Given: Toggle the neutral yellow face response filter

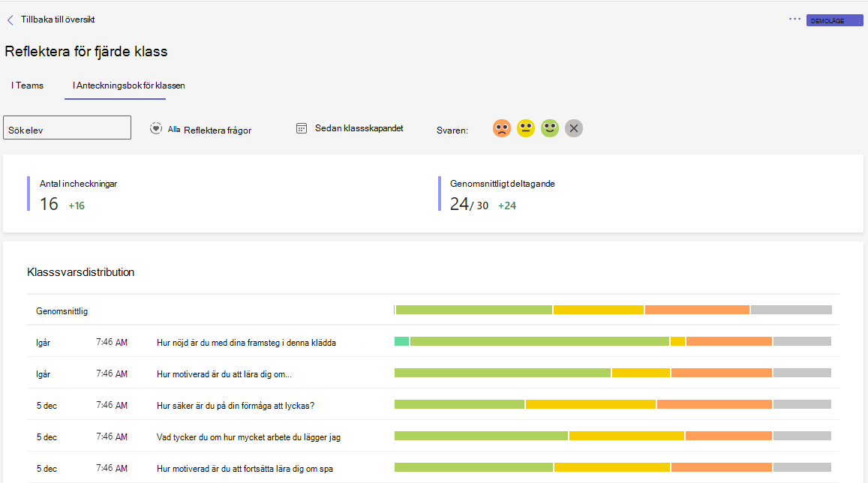Looking at the screenshot, I should pos(525,128).
